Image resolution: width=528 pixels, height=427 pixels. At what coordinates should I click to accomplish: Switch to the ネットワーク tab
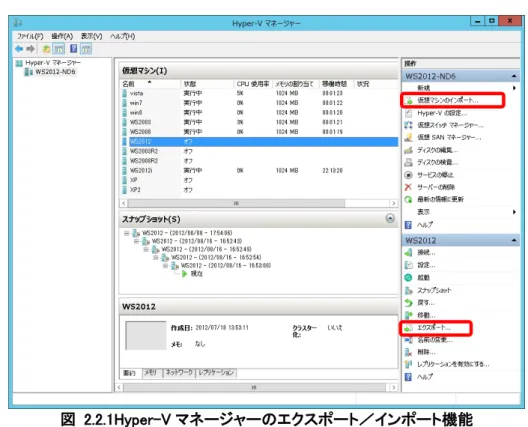(179, 372)
